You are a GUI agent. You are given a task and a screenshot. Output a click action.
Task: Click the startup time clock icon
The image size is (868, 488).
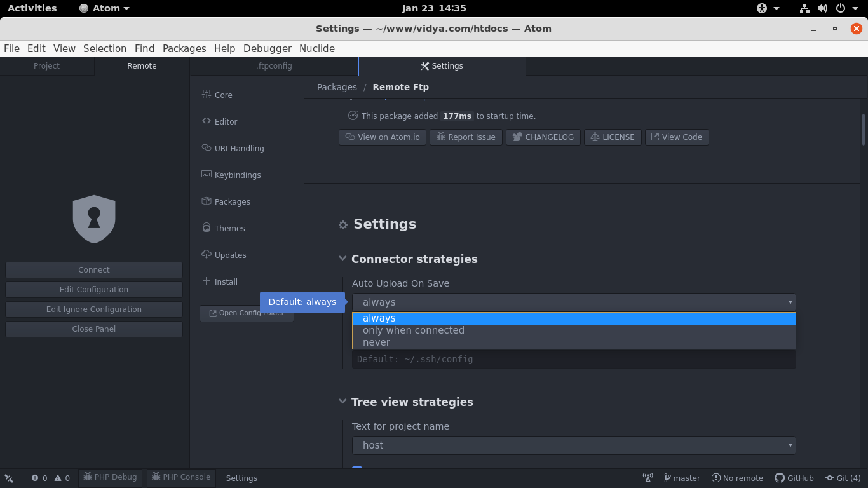pos(353,116)
